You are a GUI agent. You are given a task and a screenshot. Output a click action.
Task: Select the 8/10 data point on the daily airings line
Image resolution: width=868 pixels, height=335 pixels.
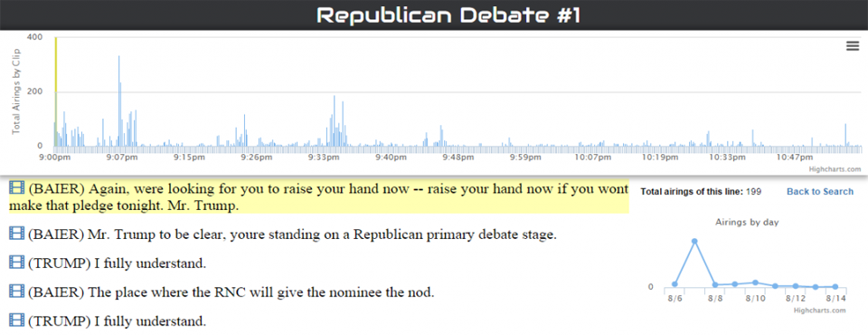755,282
